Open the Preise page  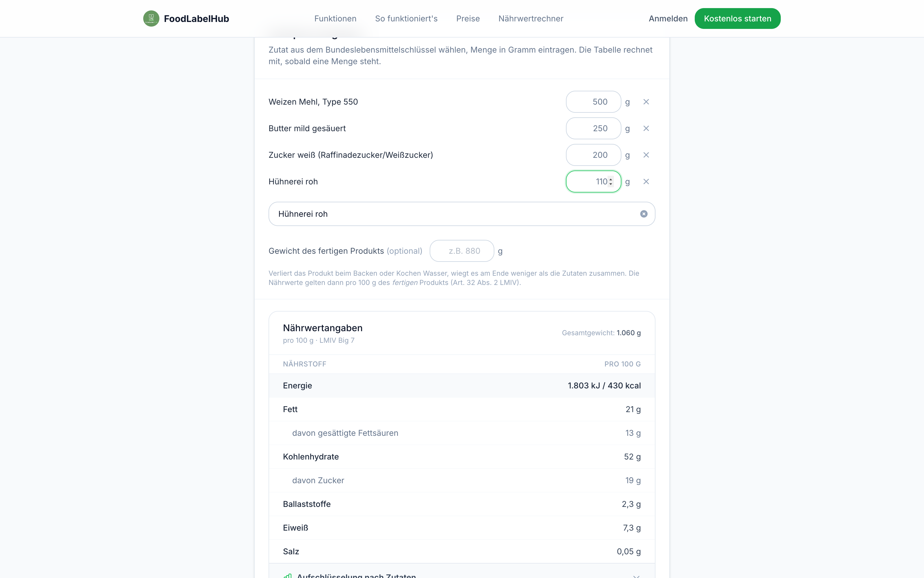point(468,18)
